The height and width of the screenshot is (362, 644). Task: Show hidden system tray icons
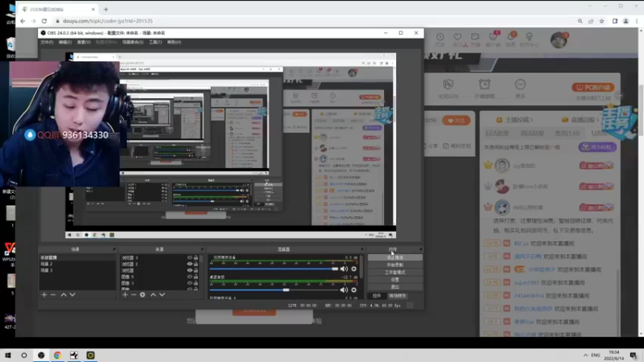(585, 355)
